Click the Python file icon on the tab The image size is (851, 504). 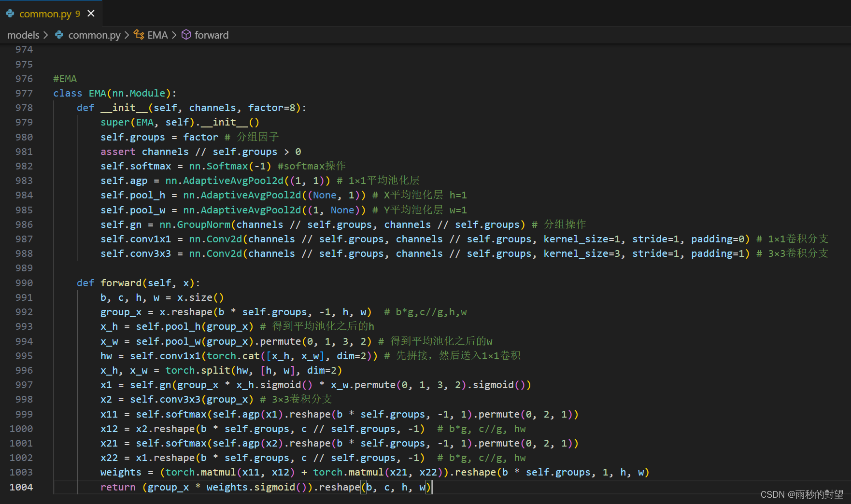(10, 14)
